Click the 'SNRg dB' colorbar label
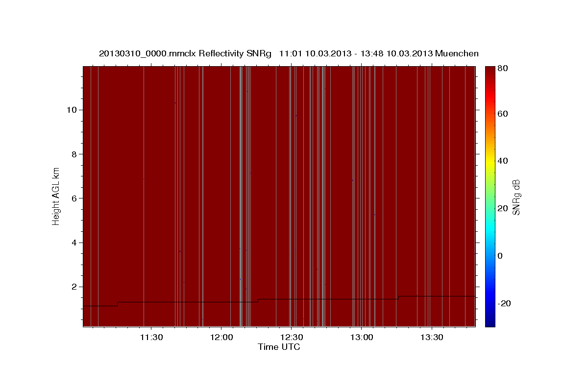The width and height of the screenshot is (588, 392). pos(516,197)
